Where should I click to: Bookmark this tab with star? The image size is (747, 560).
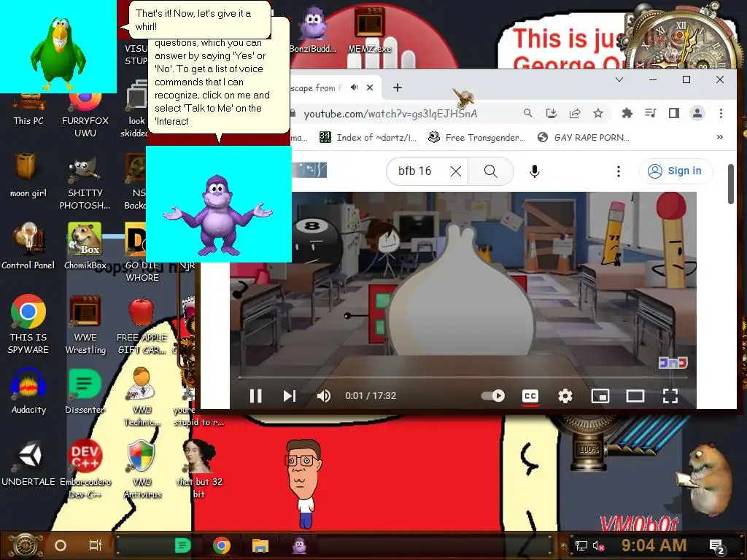598,113
